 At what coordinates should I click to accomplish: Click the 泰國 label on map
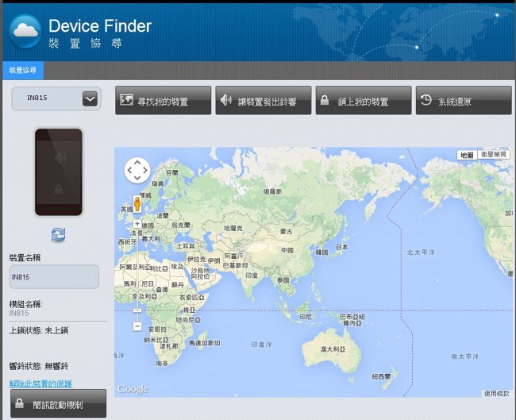click(283, 280)
